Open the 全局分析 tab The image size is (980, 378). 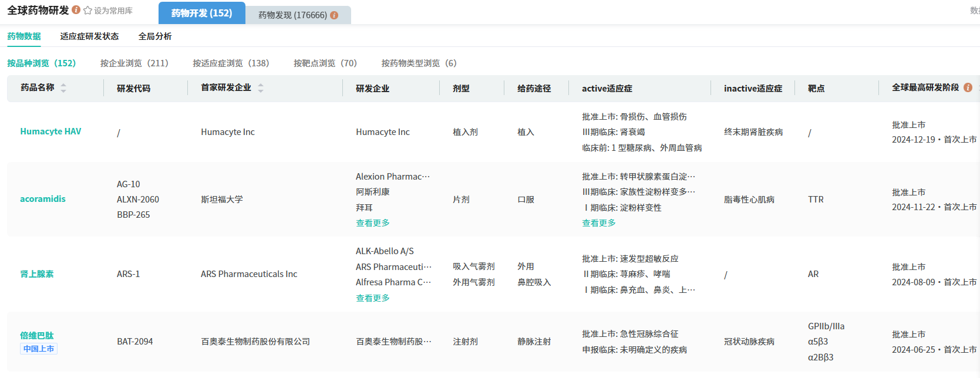(155, 36)
